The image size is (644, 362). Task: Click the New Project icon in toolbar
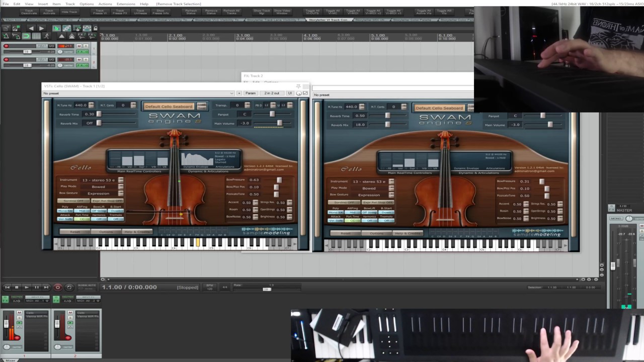click(x=6, y=29)
